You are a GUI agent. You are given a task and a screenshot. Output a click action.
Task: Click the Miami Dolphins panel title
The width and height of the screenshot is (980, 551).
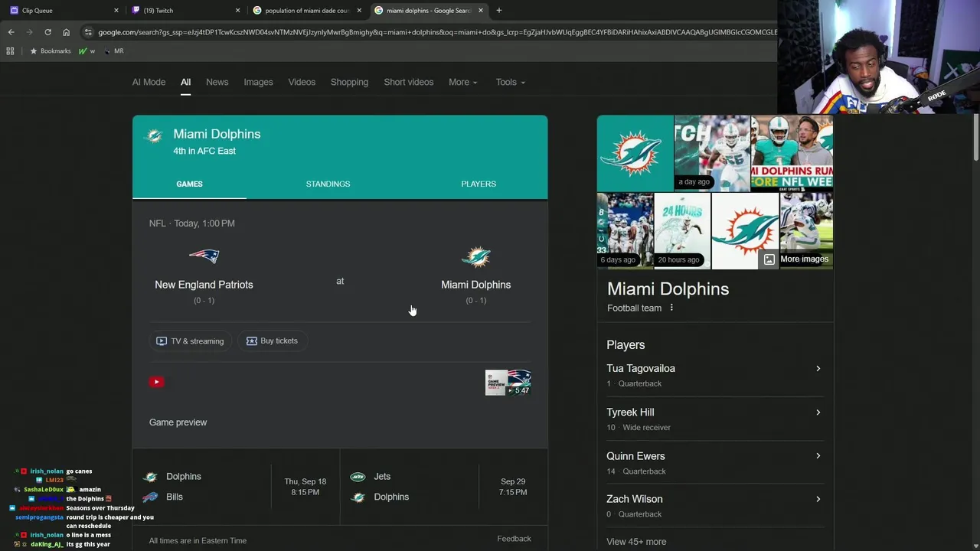point(668,289)
